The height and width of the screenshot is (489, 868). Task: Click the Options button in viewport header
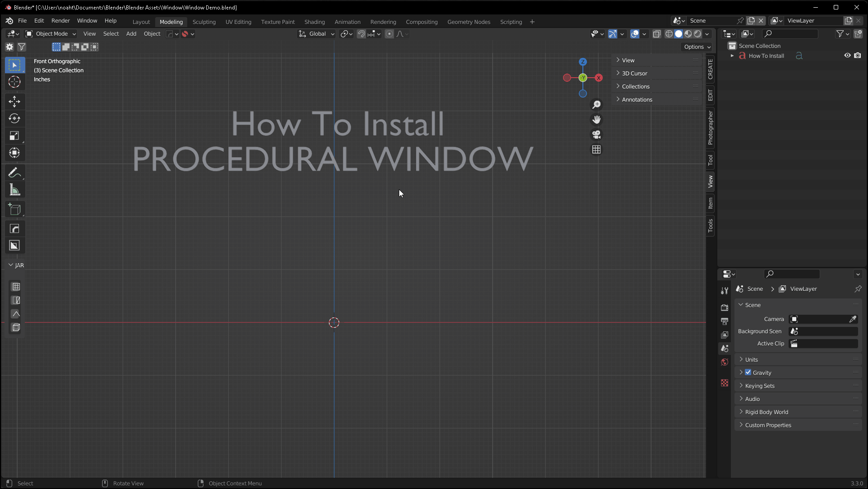pos(696,47)
